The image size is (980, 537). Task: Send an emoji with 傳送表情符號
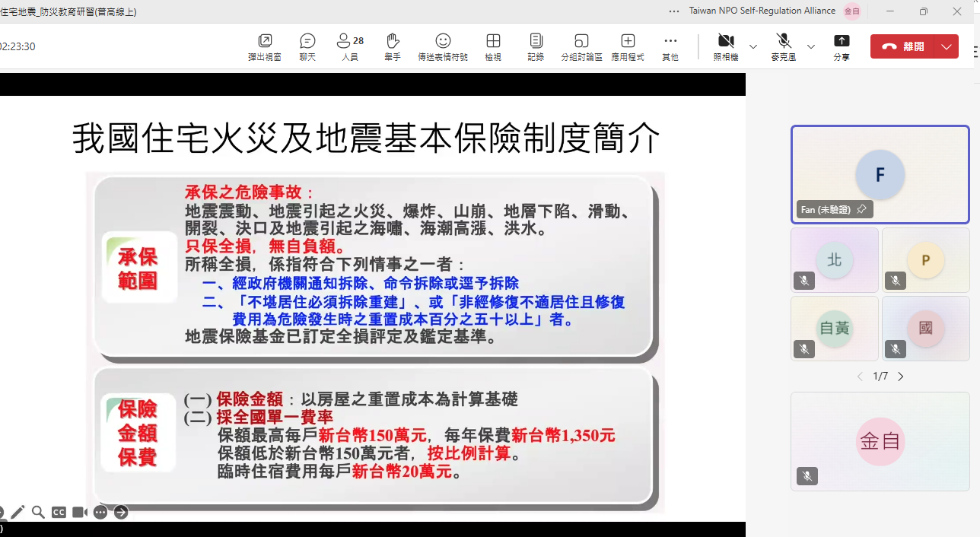[x=442, y=46]
